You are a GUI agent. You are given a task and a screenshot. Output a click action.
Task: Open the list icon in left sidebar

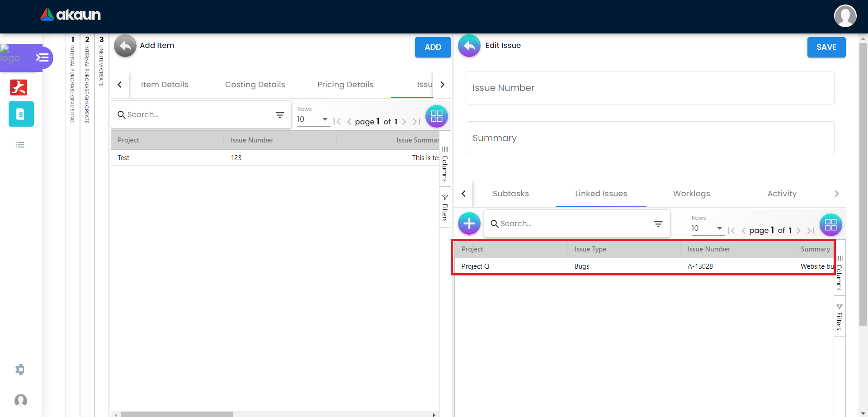click(20, 145)
